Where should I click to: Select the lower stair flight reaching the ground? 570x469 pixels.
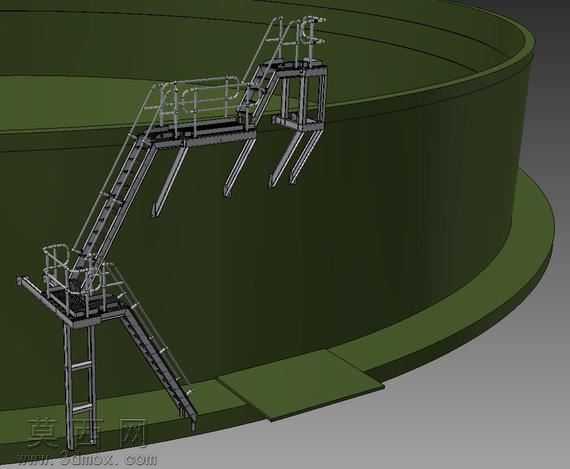tap(158, 367)
